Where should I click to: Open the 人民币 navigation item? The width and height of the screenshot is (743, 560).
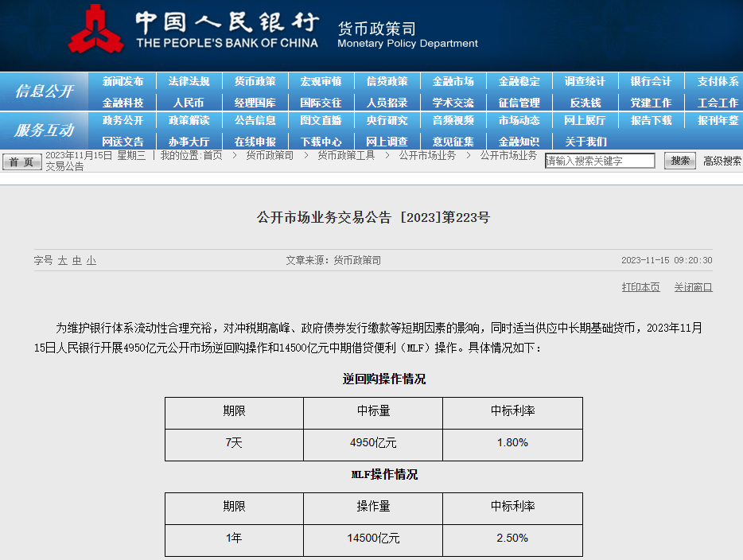coord(189,103)
